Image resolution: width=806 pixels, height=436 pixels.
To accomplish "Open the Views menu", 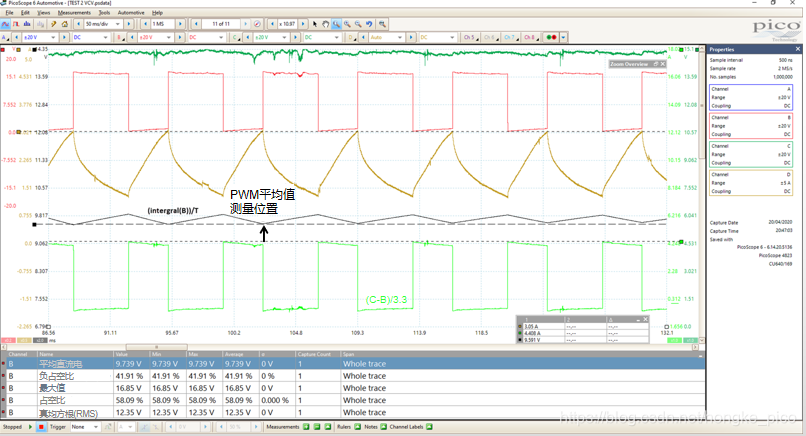I will click(44, 12).
